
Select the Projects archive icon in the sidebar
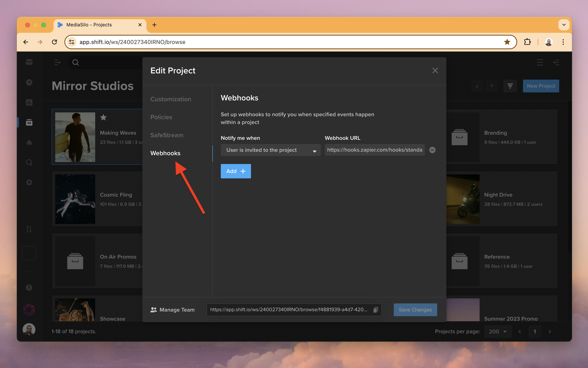pyautogui.click(x=29, y=122)
